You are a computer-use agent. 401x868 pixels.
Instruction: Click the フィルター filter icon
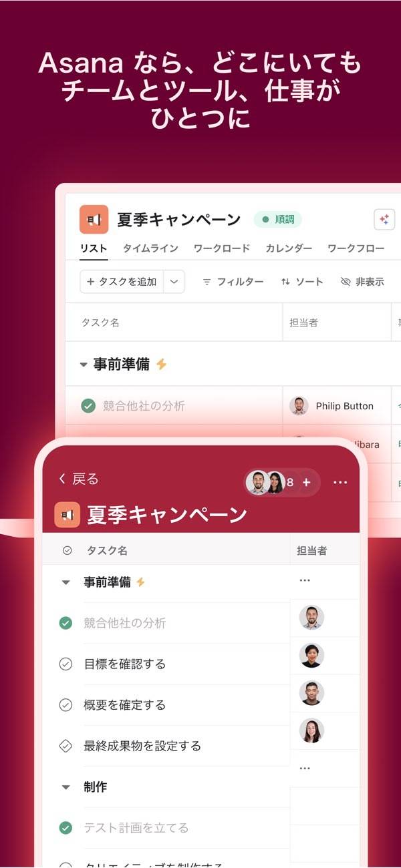coord(207,282)
